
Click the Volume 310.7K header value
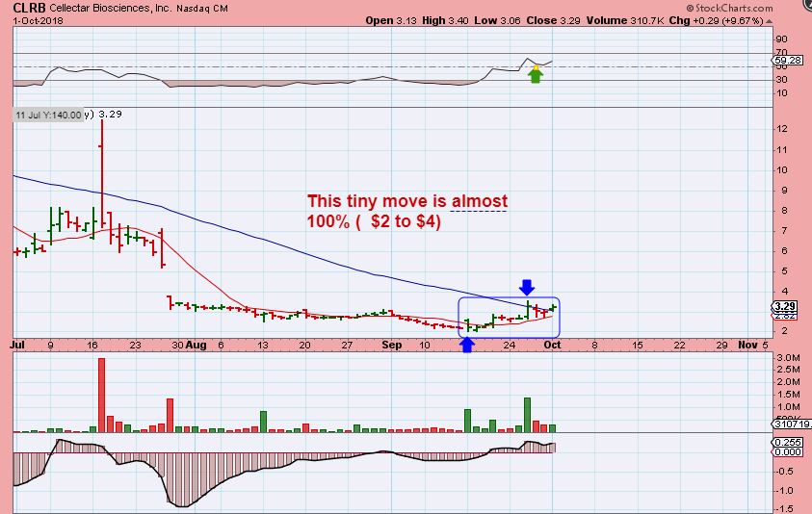point(625,21)
